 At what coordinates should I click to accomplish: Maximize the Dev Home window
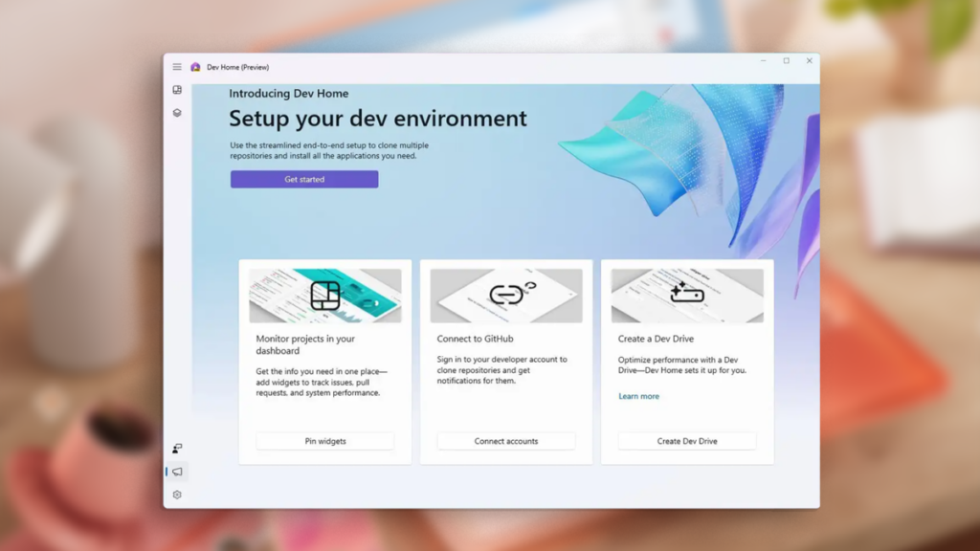pos(787,60)
